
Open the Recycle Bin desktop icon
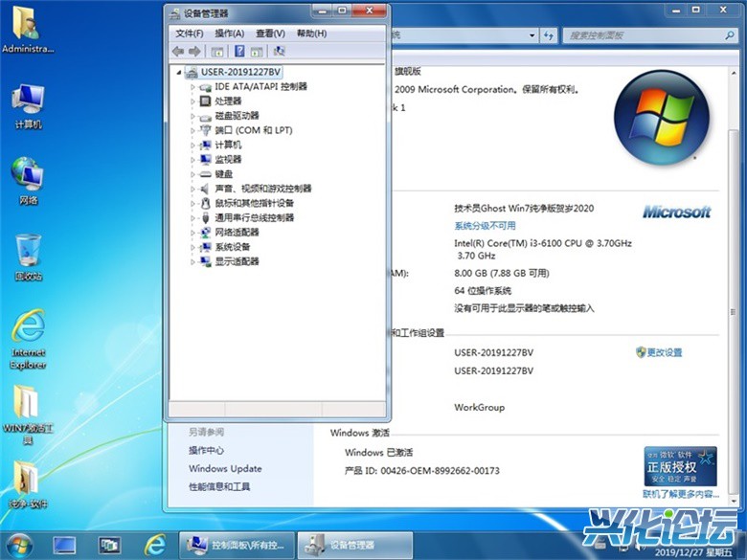pyautogui.click(x=28, y=252)
